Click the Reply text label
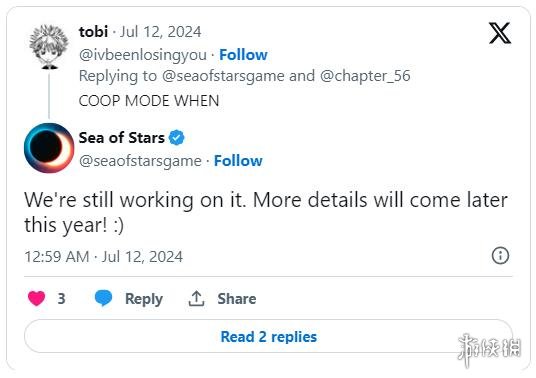536x378 pixels. (x=144, y=299)
